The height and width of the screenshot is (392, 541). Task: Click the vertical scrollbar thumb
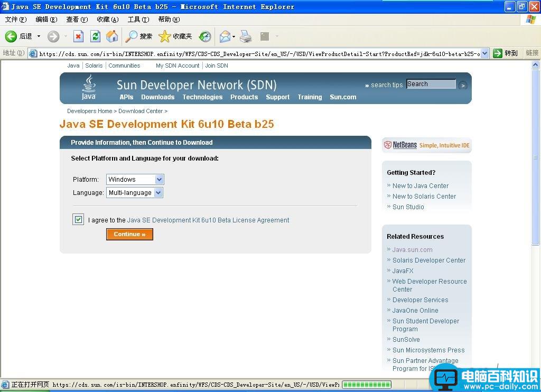(x=535, y=157)
